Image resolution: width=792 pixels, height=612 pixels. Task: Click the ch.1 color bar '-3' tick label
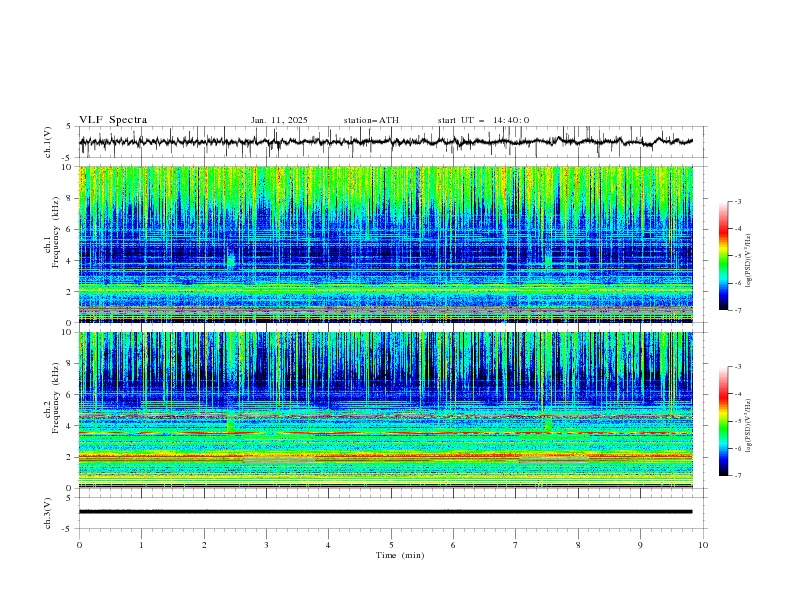(738, 202)
